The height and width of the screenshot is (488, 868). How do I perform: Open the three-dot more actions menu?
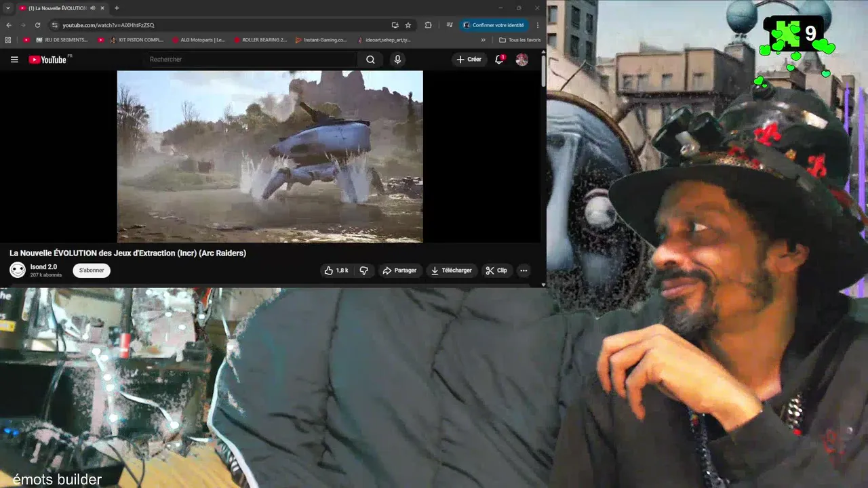point(524,270)
